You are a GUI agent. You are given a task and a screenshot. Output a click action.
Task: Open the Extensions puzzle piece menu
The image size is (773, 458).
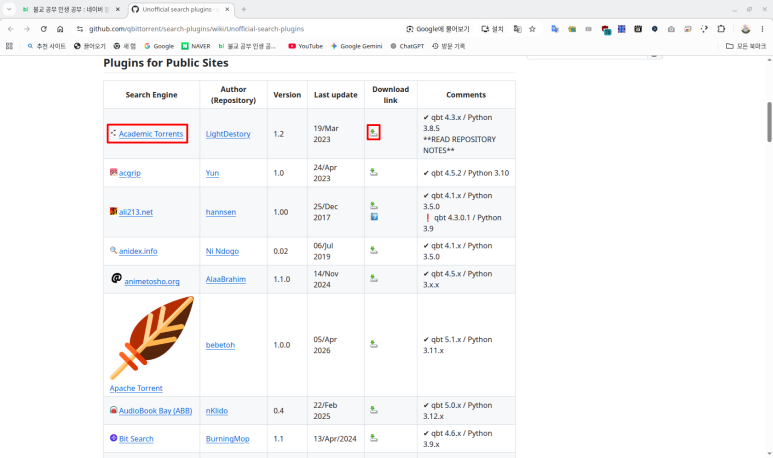click(721, 29)
